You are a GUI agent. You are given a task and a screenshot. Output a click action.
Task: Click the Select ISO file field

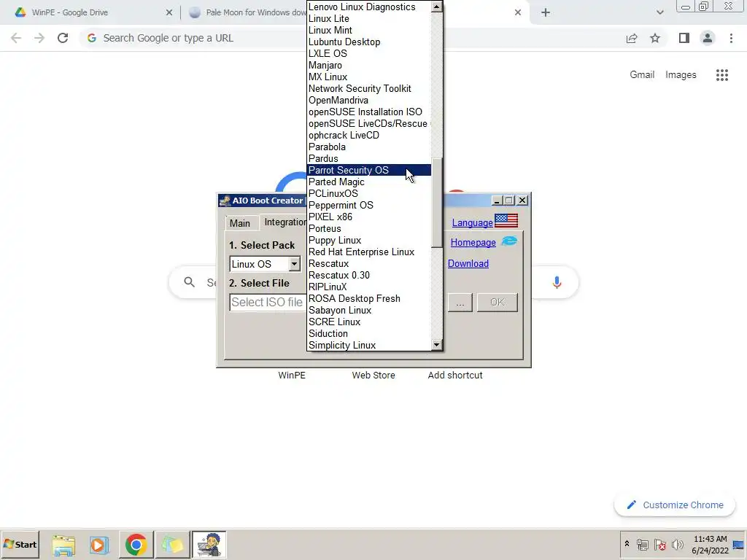pyautogui.click(x=268, y=303)
